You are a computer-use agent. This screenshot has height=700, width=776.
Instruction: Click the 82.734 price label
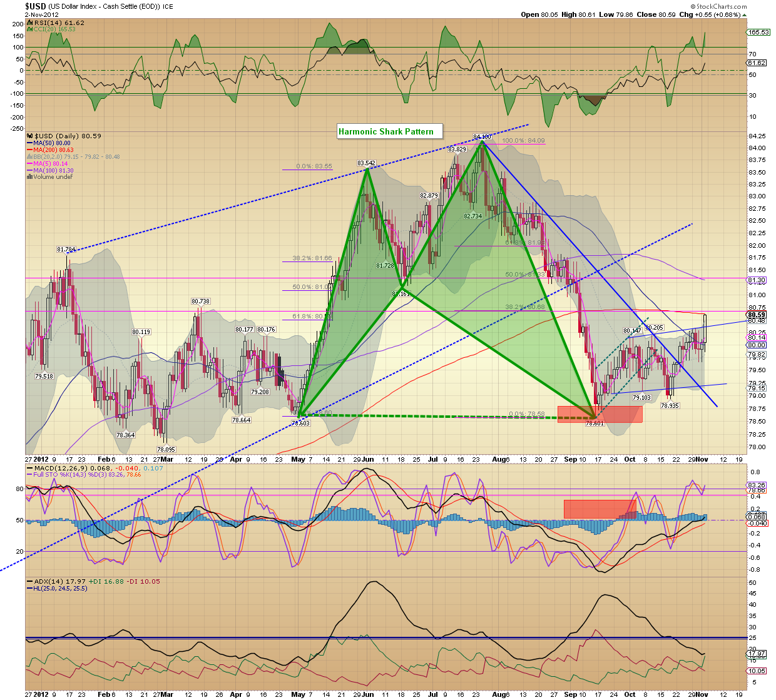(472, 216)
